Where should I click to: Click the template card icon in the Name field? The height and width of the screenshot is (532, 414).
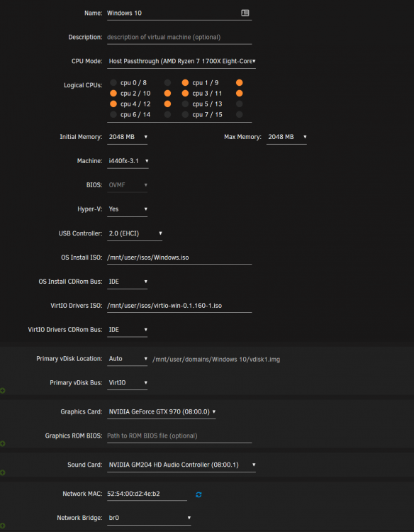tap(245, 13)
